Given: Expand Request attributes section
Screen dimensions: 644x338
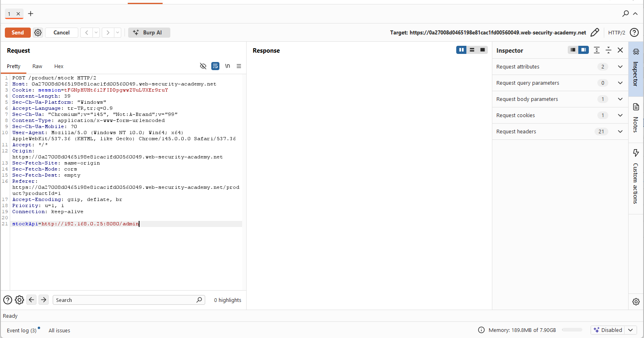Looking at the screenshot, I should pyautogui.click(x=560, y=66).
